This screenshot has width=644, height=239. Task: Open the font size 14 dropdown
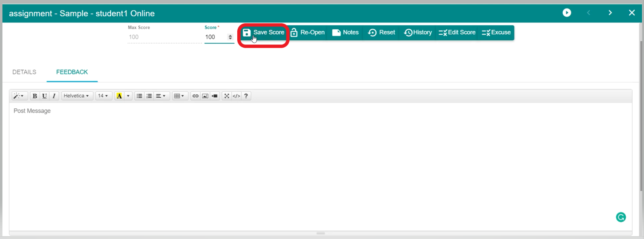pos(103,96)
